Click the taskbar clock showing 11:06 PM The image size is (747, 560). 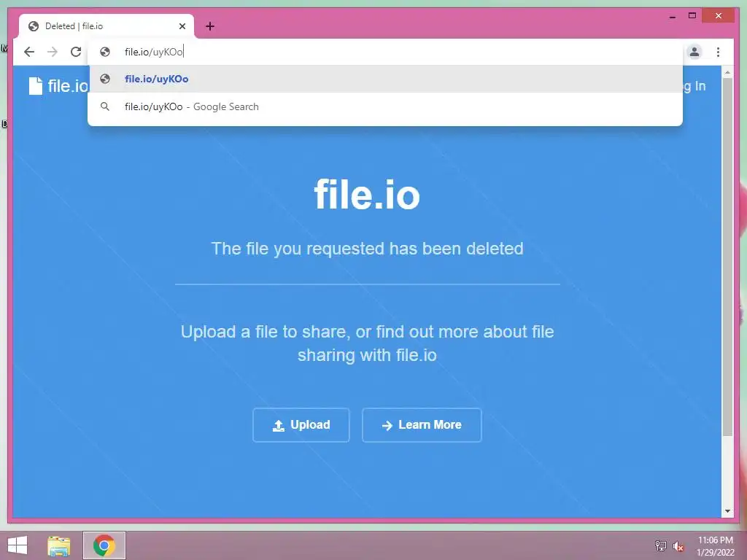[715, 545]
